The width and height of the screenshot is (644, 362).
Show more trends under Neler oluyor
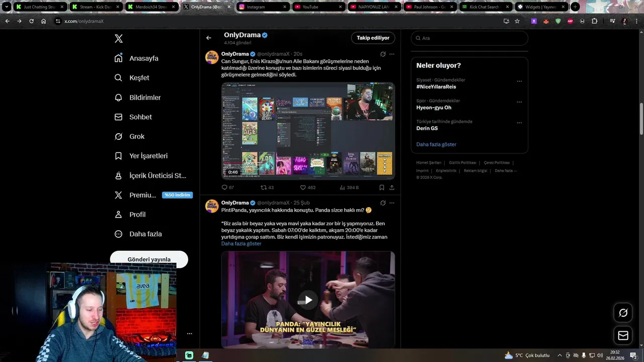click(x=436, y=144)
